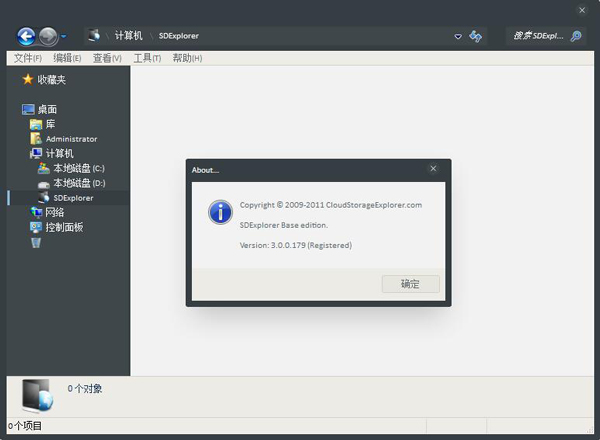This screenshot has height=440, width=600.
Task: Open the 查看(V) menu
Action: click(107, 58)
